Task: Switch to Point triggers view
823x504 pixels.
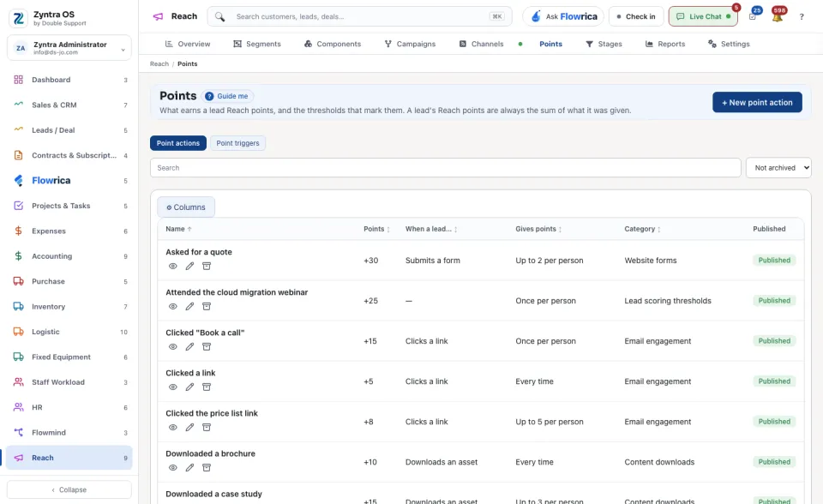Action: click(237, 143)
